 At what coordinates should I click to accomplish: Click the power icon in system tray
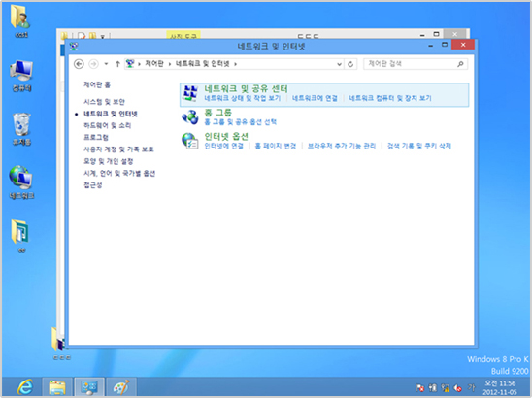click(433, 387)
